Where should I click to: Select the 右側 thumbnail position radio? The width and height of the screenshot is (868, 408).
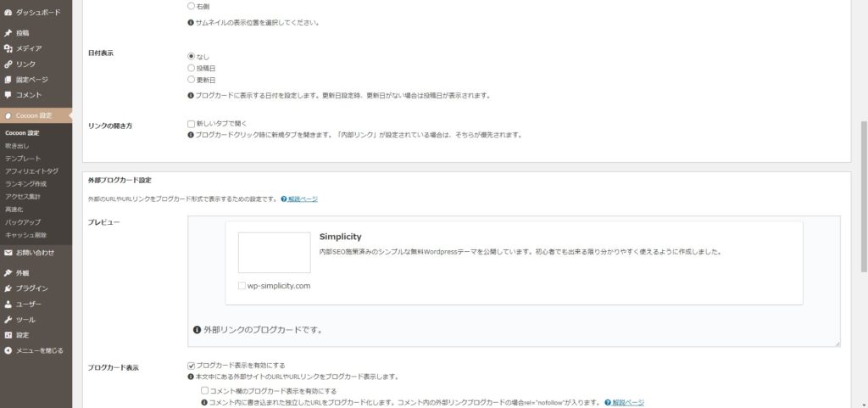191,6
